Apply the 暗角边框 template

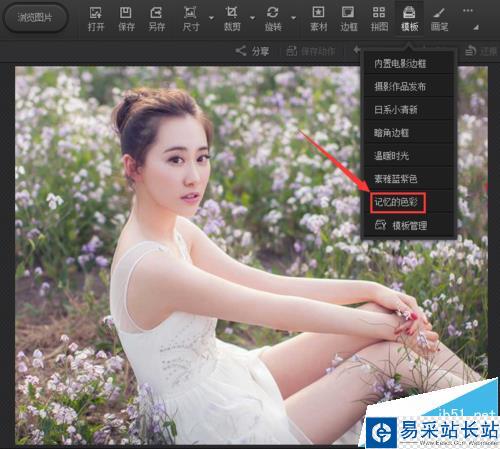click(x=408, y=133)
